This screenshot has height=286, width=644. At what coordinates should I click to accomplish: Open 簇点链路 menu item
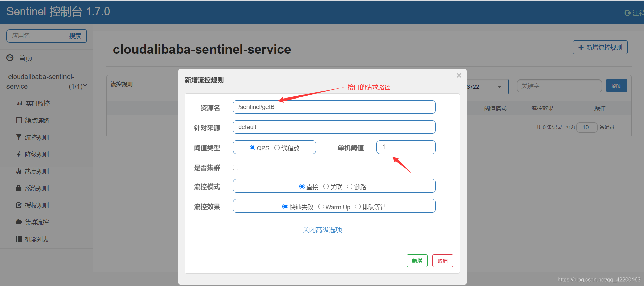(x=37, y=120)
